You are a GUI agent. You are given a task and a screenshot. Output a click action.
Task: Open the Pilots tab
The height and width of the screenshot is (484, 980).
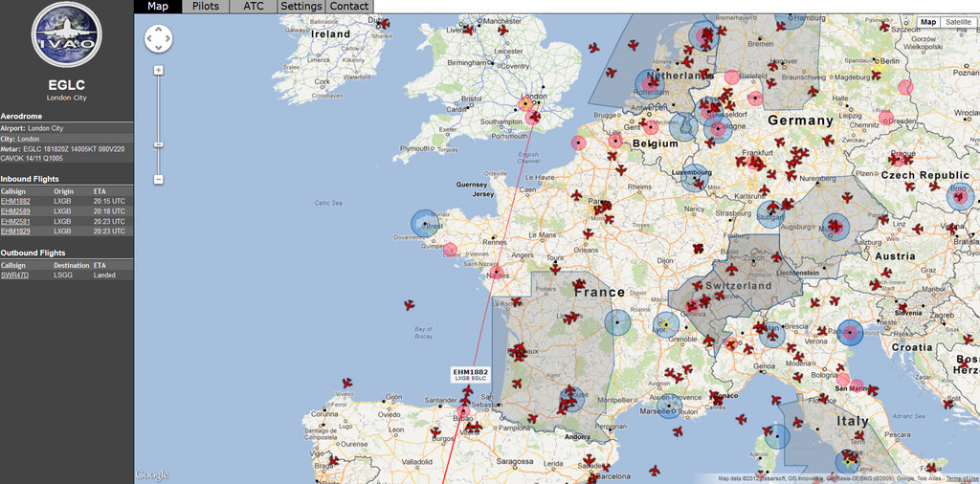[x=205, y=6]
